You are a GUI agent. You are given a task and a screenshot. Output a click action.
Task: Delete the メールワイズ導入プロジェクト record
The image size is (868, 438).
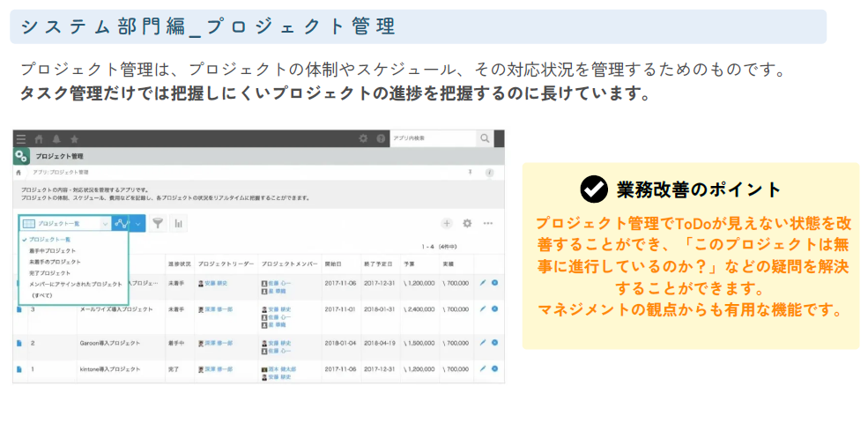click(495, 309)
